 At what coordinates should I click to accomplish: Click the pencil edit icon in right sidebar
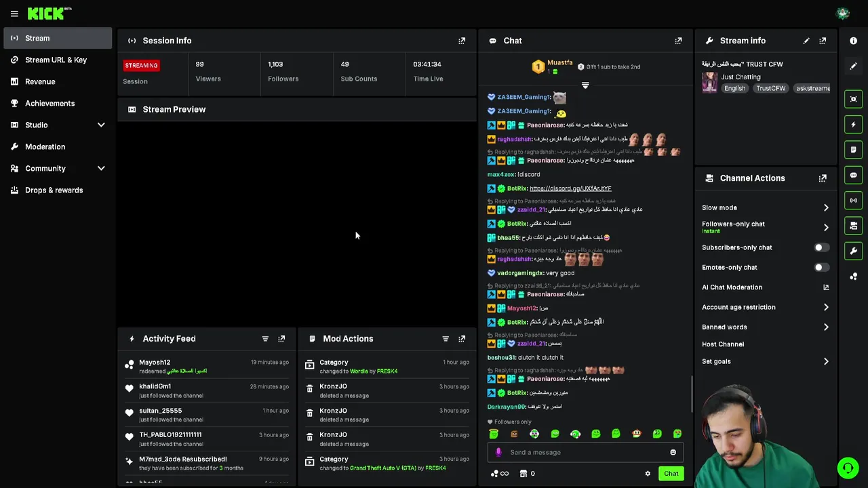[x=853, y=66]
